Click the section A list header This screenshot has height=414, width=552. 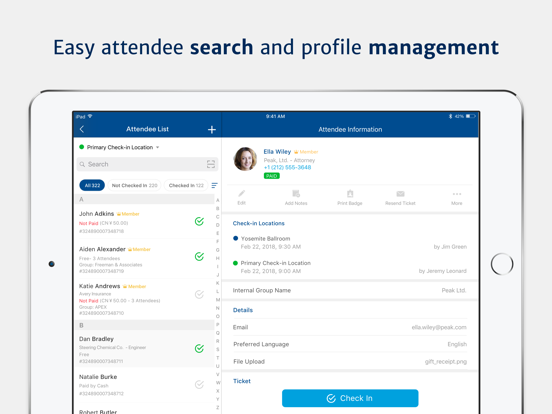144,199
